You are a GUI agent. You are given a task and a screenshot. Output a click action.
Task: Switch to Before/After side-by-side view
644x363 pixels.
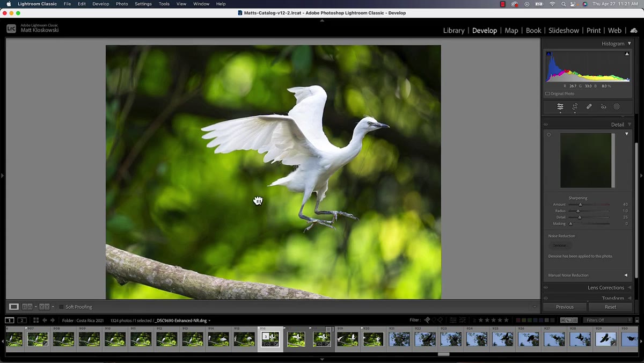(x=27, y=307)
